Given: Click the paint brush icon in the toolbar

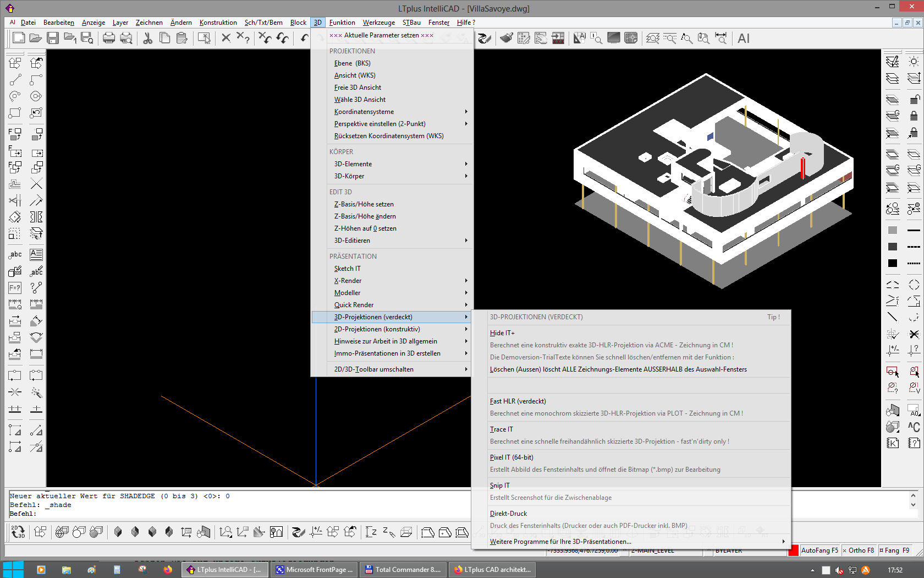Looking at the screenshot, I should point(507,38).
